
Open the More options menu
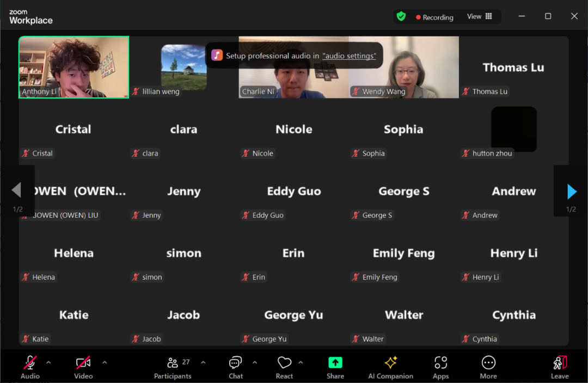click(488, 367)
